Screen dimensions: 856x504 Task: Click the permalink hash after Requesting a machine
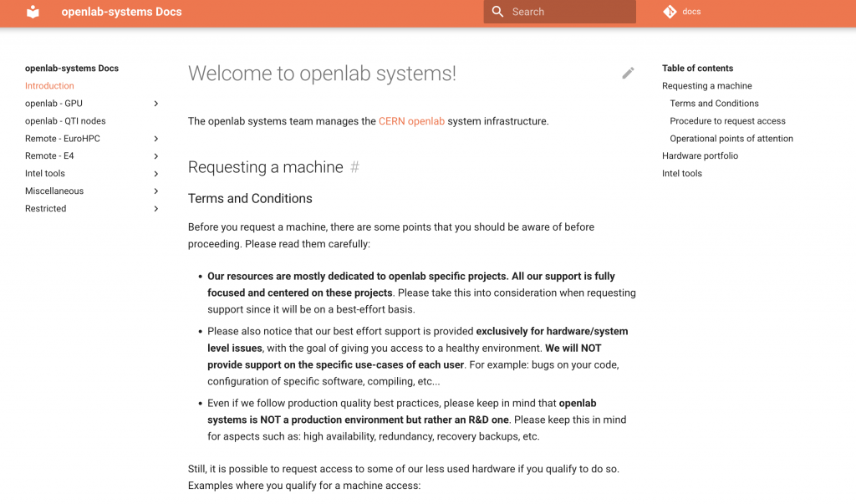pos(354,167)
